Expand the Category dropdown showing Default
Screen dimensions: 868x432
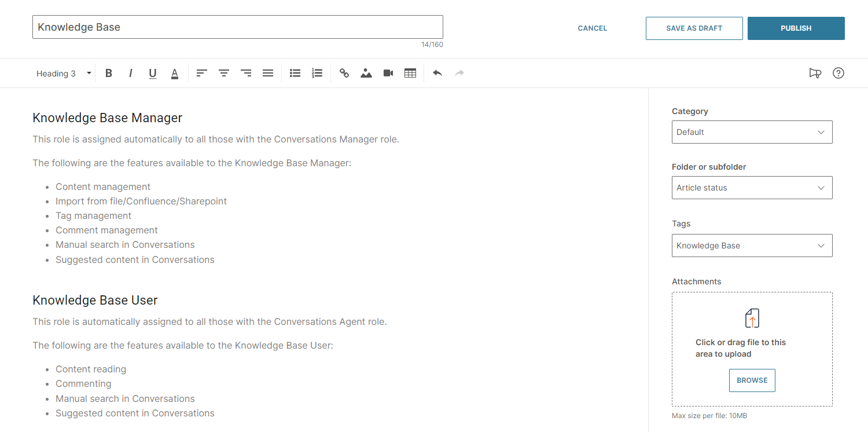(752, 132)
